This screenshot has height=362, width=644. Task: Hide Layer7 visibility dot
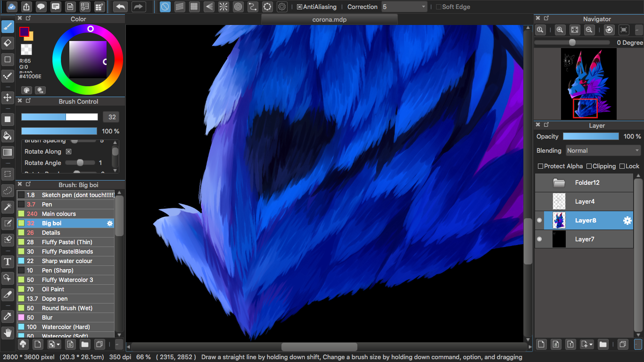pyautogui.click(x=539, y=239)
